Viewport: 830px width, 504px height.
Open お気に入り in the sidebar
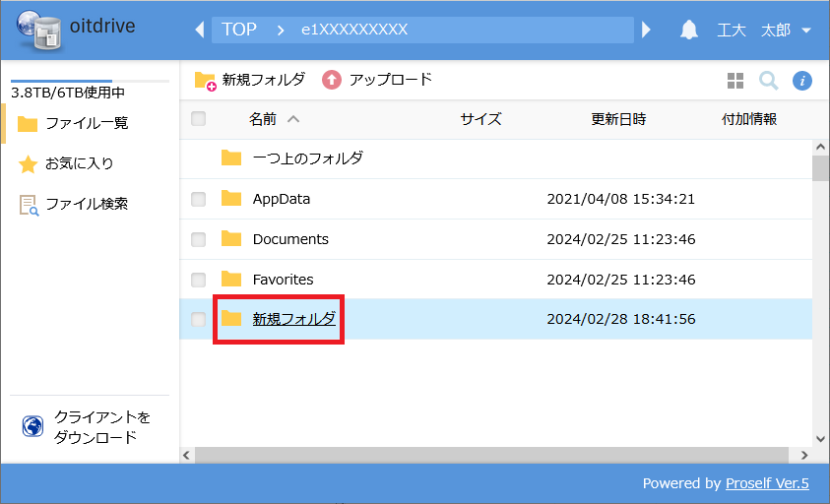click(x=79, y=163)
